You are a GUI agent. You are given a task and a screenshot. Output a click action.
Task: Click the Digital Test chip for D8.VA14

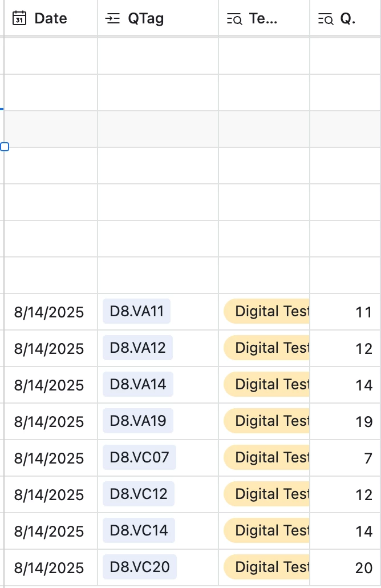pyautogui.click(x=266, y=384)
